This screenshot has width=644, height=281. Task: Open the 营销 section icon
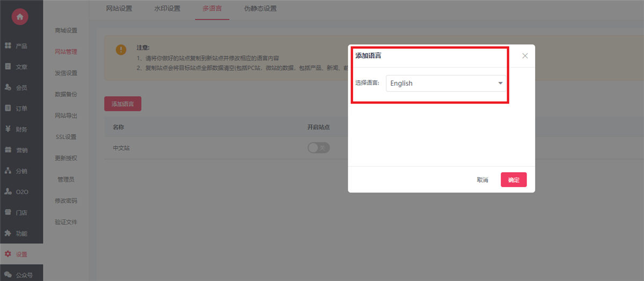click(x=8, y=150)
